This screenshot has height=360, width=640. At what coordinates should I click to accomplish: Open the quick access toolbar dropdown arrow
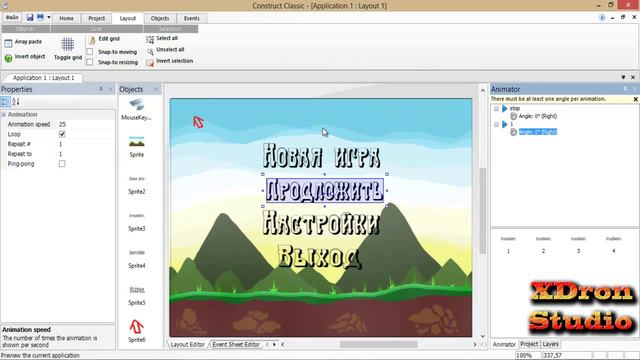[x=49, y=18]
